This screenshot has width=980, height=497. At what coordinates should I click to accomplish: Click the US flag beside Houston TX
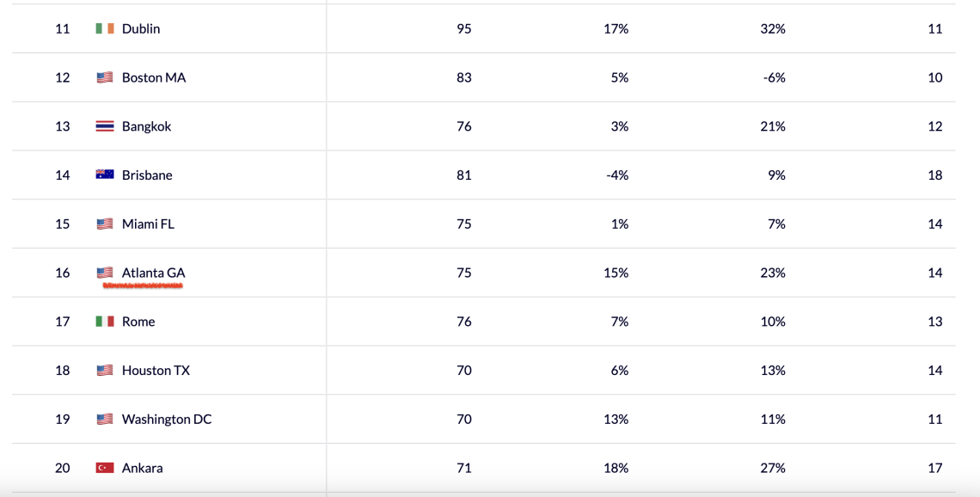(105, 371)
